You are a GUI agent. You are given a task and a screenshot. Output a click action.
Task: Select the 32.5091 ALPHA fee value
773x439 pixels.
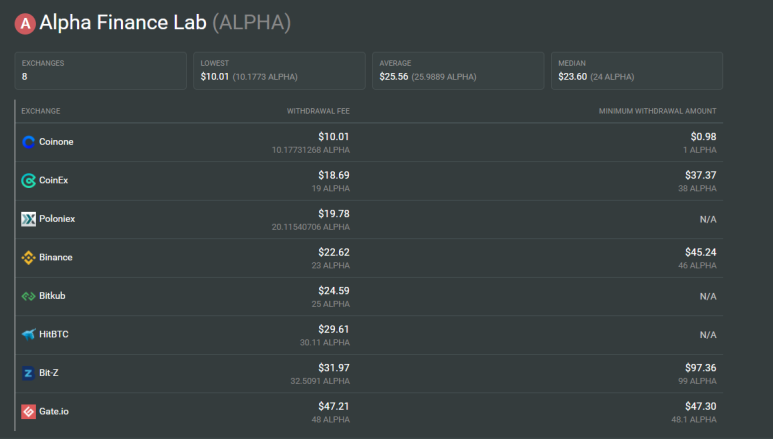(320, 381)
